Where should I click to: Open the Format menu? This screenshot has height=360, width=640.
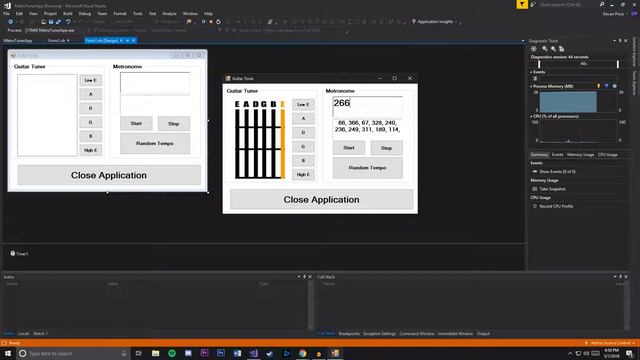click(120, 13)
